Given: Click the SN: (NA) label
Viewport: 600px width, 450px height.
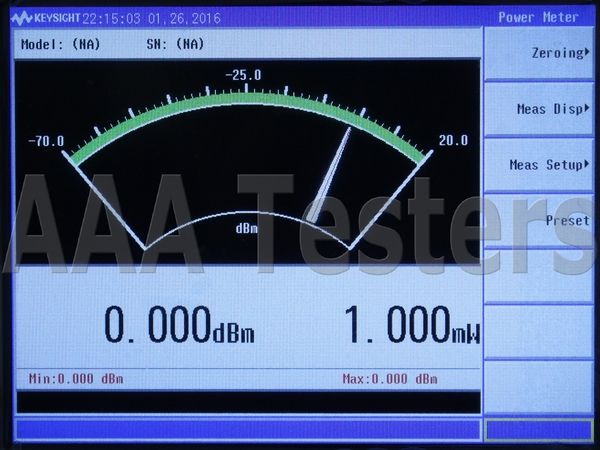Looking at the screenshot, I should pos(175,44).
